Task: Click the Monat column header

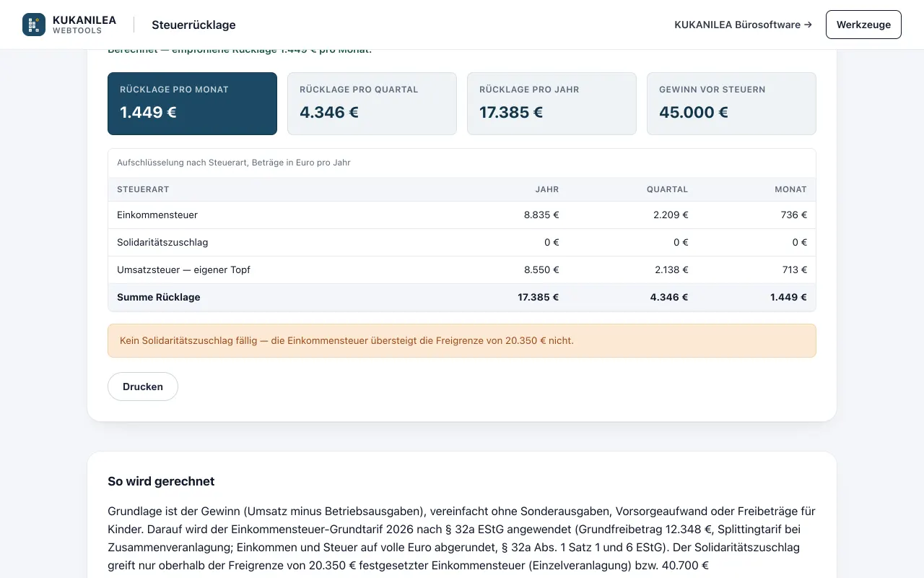Action: click(x=790, y=189)
